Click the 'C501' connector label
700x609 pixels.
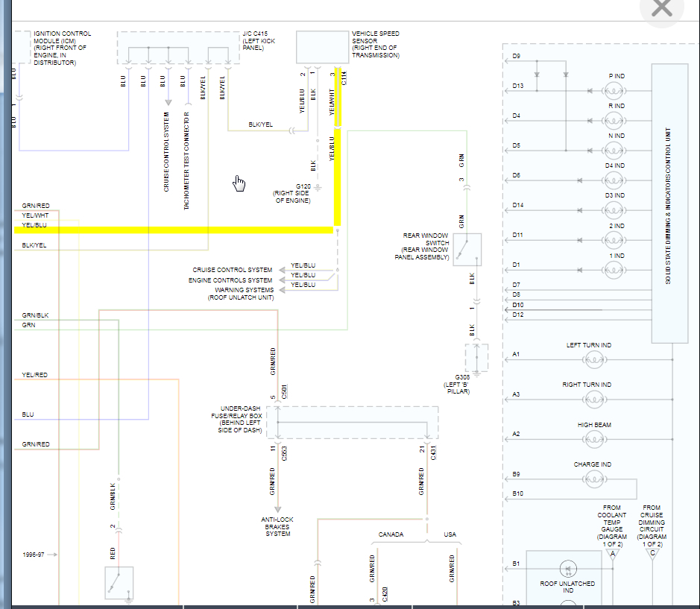point(284,391)
